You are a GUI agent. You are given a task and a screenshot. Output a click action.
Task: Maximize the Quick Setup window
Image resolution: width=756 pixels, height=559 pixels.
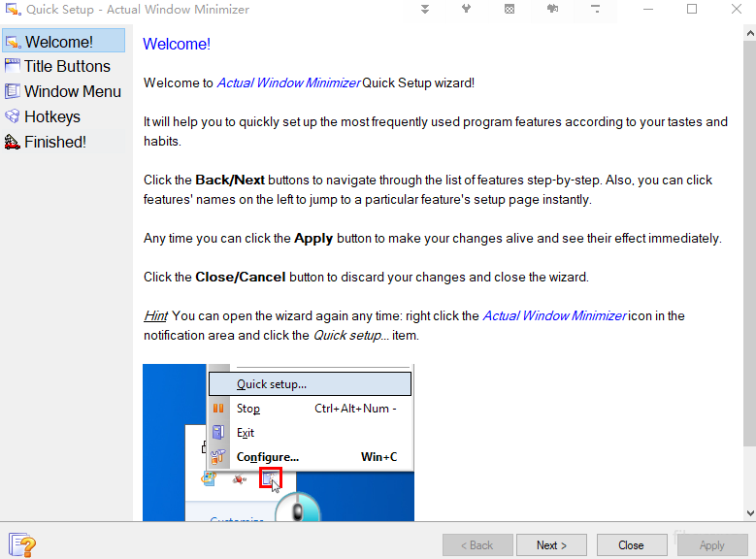692,10
